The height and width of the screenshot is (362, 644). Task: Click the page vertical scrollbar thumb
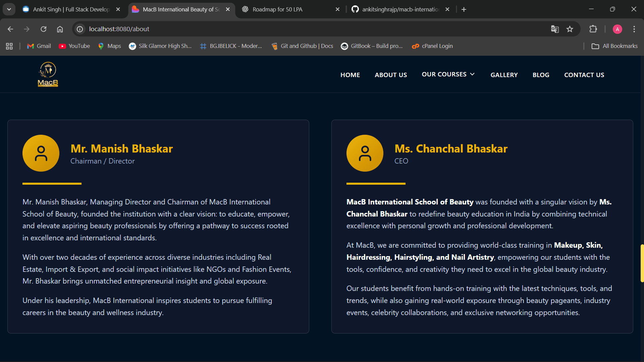pyautogui.click(x=642, y=263)
